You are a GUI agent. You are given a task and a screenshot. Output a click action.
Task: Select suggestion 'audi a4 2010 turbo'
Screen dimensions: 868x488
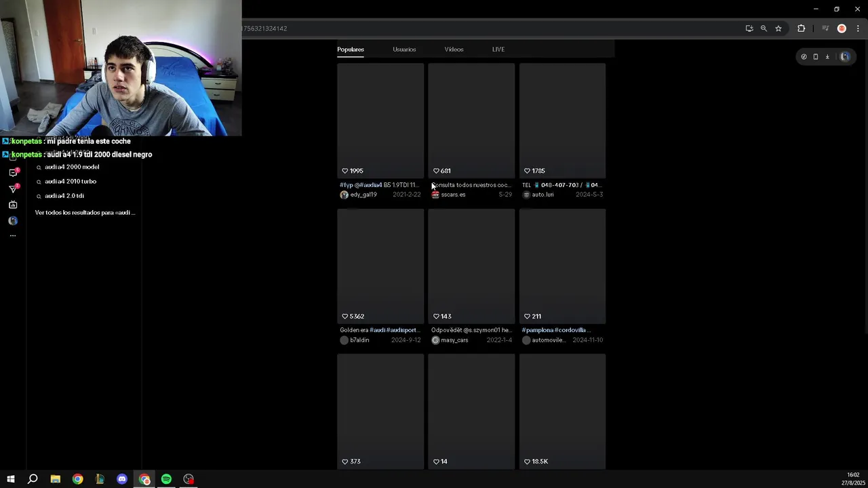pyautogui.click(x=71, y=182)
